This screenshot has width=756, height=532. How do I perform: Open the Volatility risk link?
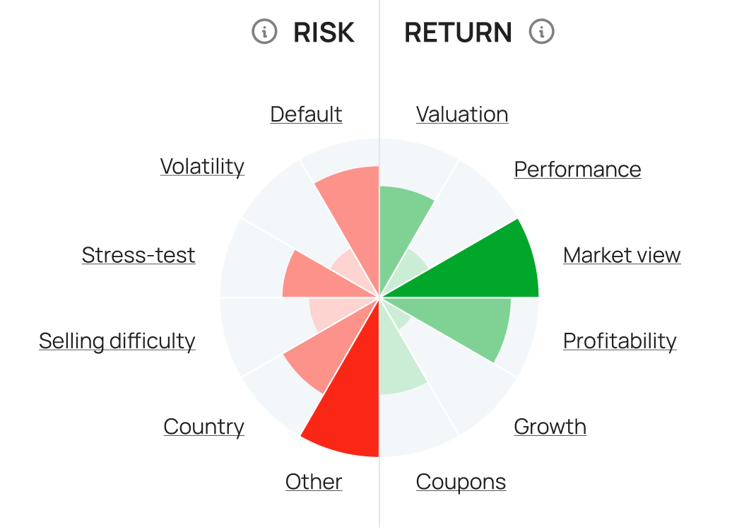pyautogui.click(x=202, y=167)
